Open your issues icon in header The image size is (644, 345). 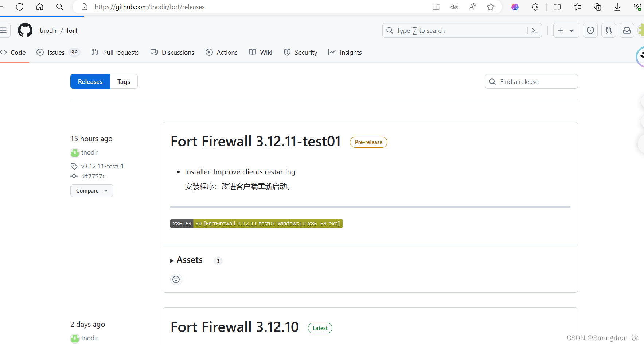(590, 31)
